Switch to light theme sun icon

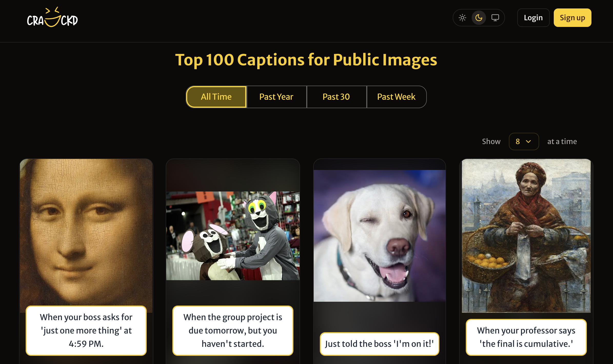(462, 18)
